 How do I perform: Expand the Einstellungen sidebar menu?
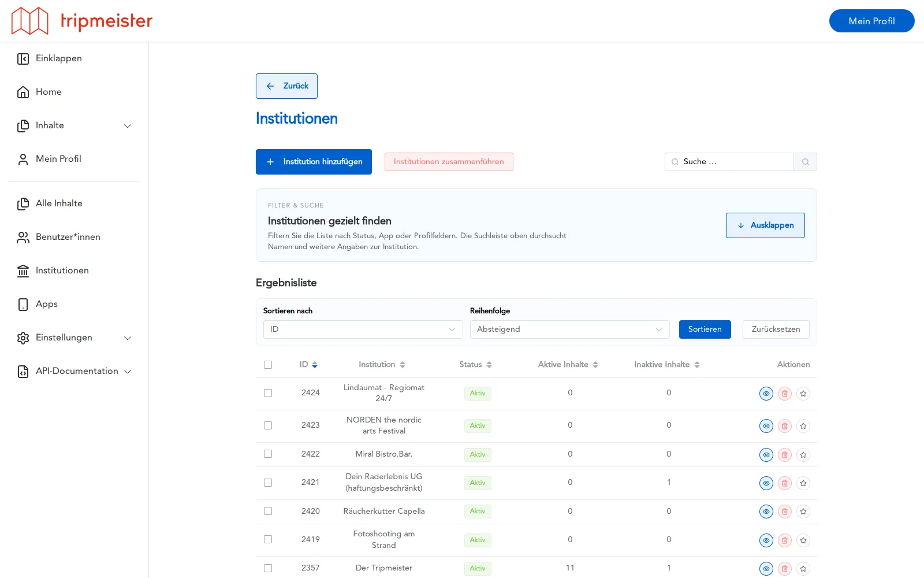pos(74,338)
